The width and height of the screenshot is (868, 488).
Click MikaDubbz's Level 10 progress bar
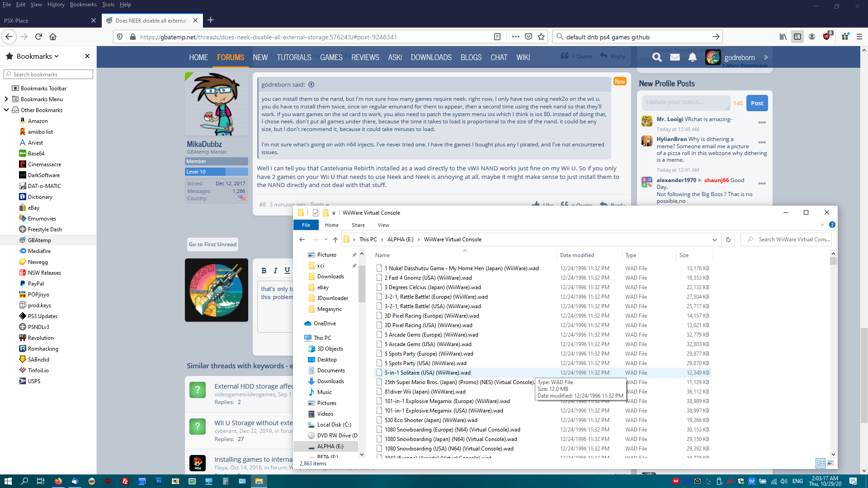(x=217, y=172)
